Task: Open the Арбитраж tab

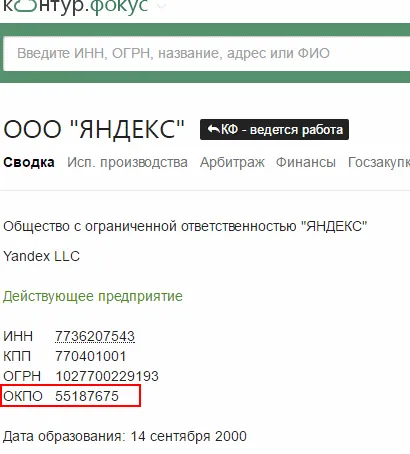Action: point(232,163)
